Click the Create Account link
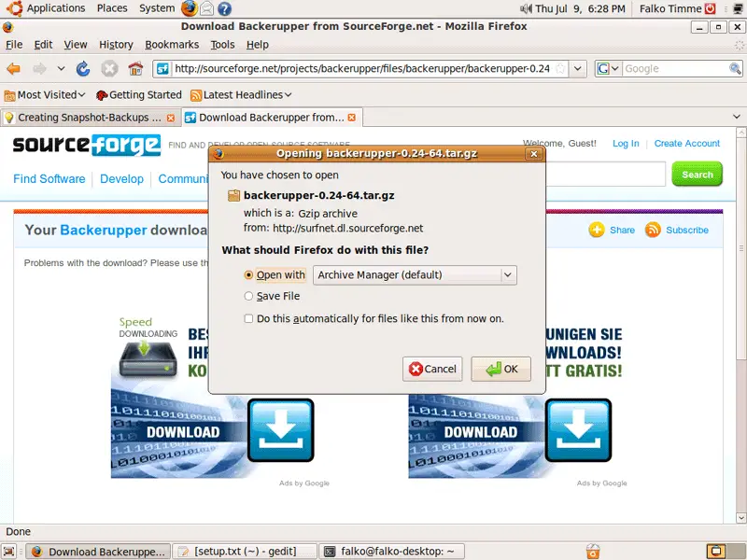This screenshot has height=560, width=747. tap(686, 144)
